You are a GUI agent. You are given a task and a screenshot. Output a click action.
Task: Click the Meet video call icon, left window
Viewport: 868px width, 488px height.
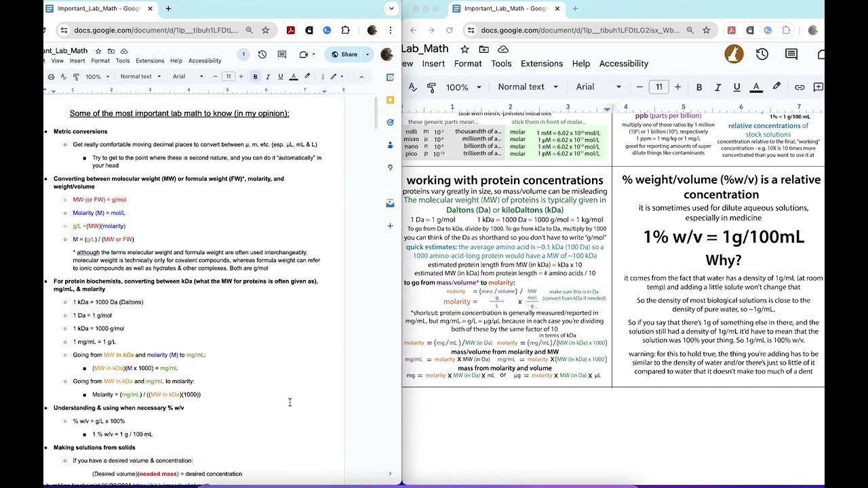[x=304, y=54]
